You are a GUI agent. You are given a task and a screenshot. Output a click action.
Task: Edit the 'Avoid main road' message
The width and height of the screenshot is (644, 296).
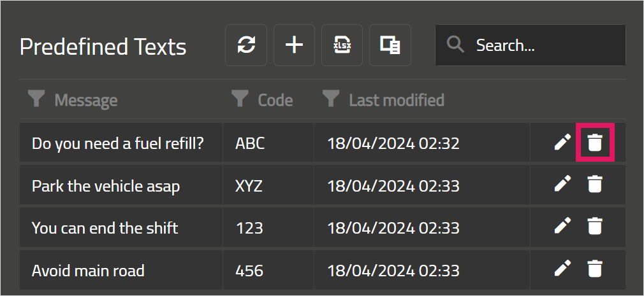[x=562, y=268]
